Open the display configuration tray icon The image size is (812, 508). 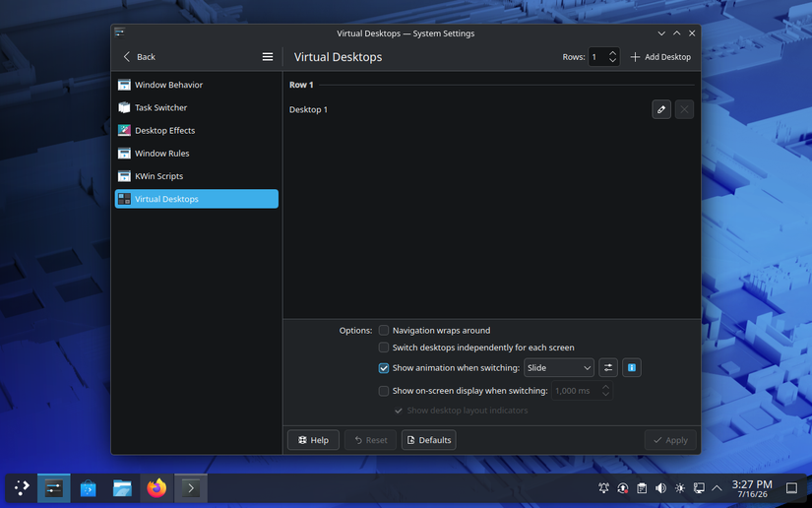click(699, 487)
